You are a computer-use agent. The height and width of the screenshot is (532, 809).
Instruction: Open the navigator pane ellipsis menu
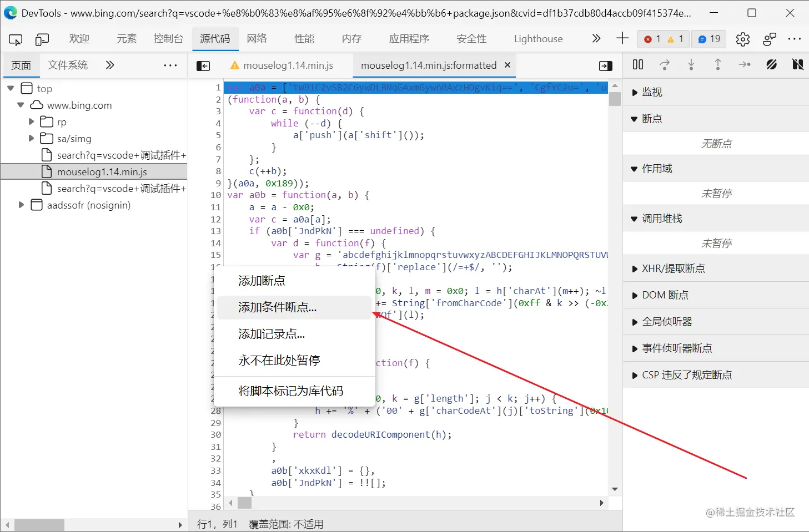[170, 65]
